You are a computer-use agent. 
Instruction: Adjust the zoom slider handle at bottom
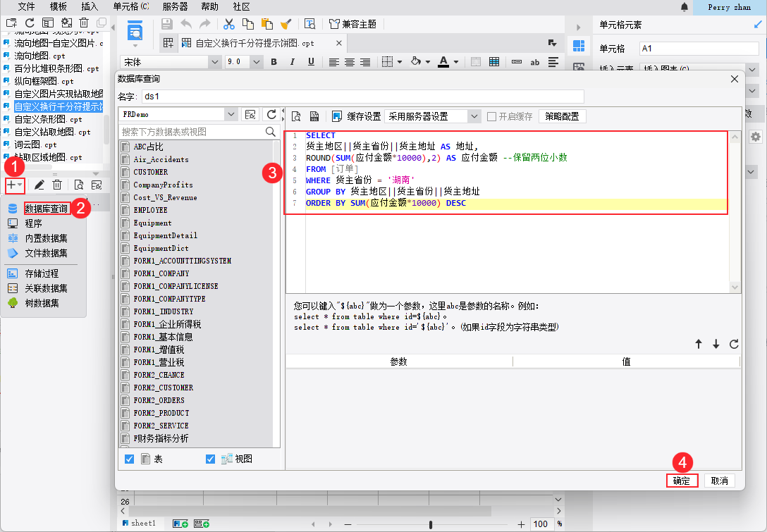click(431, 524)
